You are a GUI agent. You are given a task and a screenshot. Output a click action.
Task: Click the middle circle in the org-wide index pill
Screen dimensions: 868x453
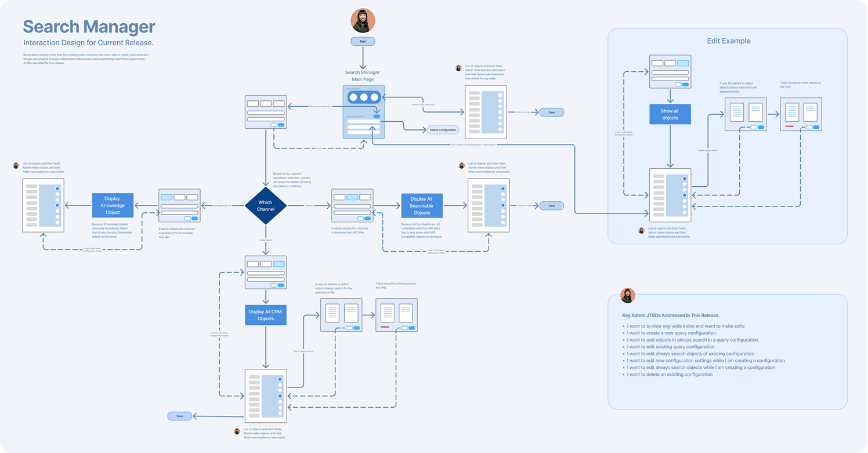pos(364,97)
